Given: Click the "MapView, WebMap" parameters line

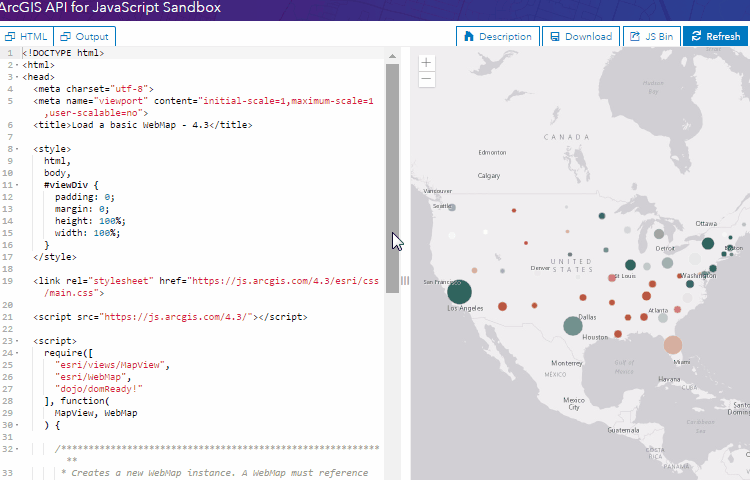Looking at the screenshot, I should [96, 413].
